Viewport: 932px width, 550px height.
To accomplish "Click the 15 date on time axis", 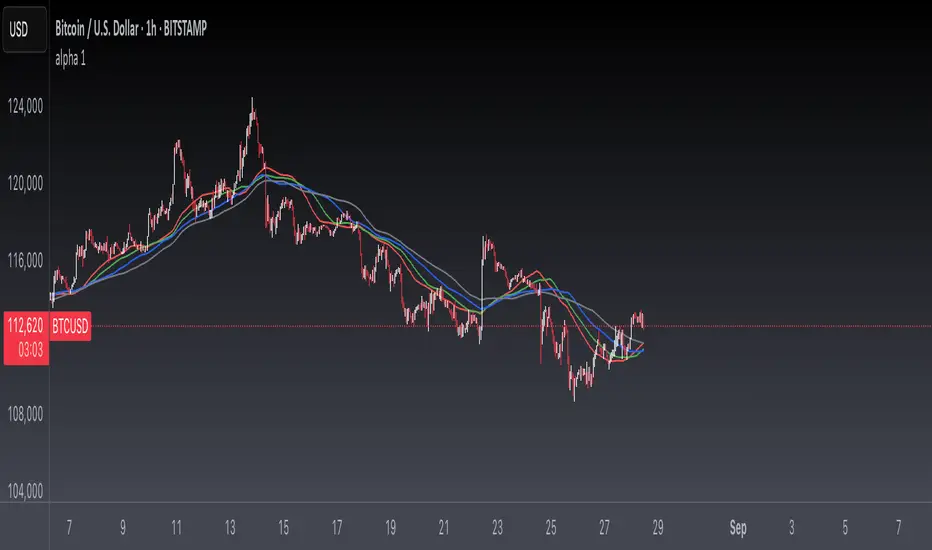I will pos(283,527).
